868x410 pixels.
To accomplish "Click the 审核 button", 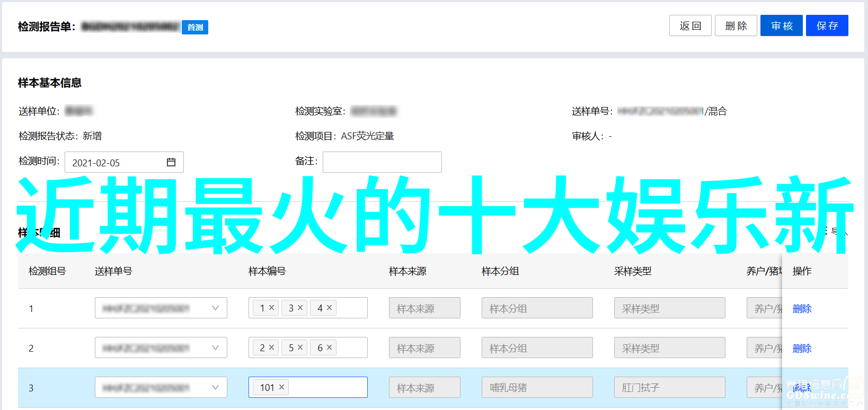I will [782, 25].
